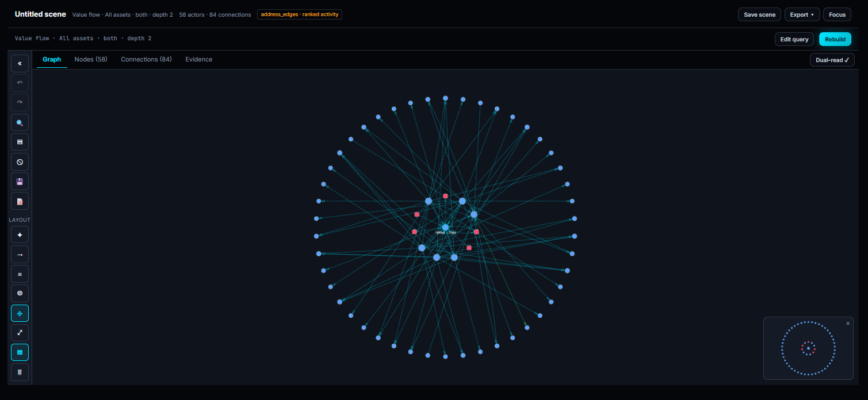Image resolution: width=868 pixels, height=400 pixels.
Task: Click the redo arrow icon
Action: (x=20, y=103)
